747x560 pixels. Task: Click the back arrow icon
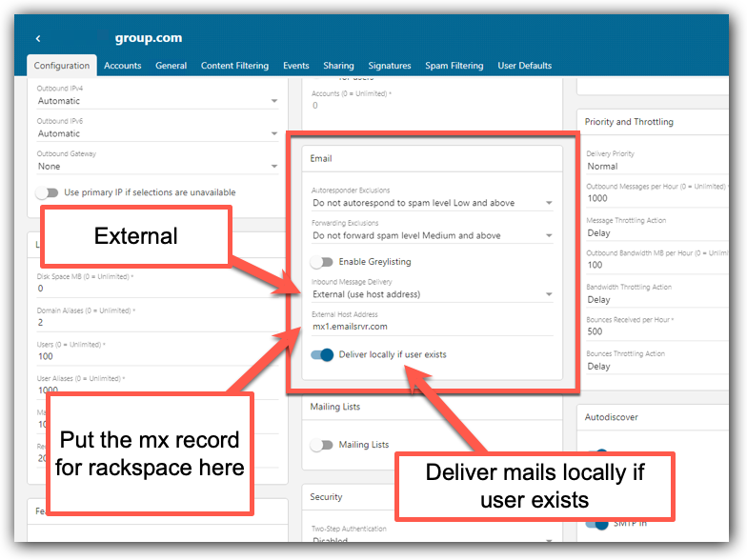pyautogui.click(x=38, y=39)
